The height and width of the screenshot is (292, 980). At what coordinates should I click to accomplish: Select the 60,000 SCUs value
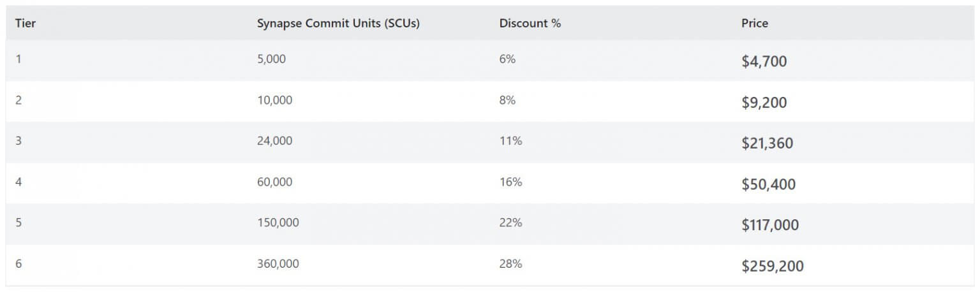(x=274, y=182)
